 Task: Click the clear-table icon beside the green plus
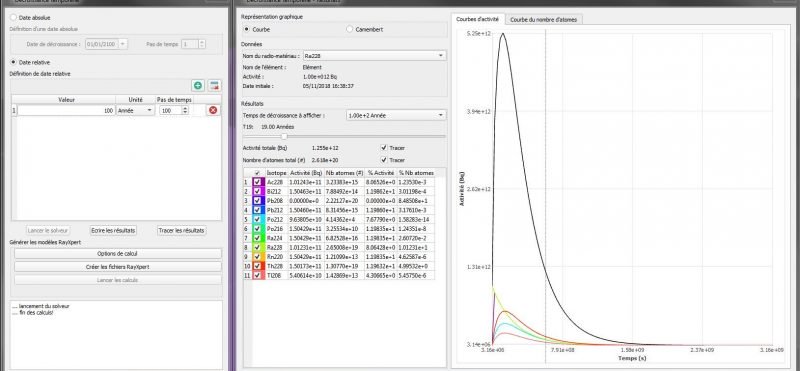[214, 86]
